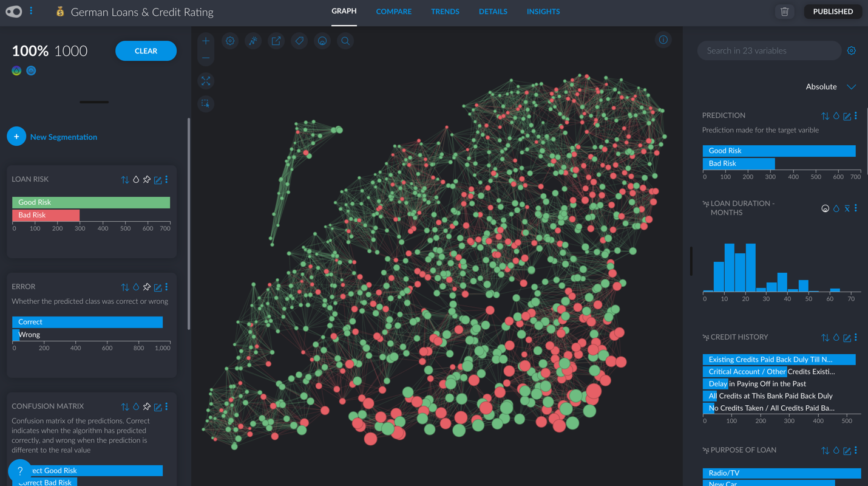
Task: Edit the Loan Risk segmentation
Action: tap(158, 180)
